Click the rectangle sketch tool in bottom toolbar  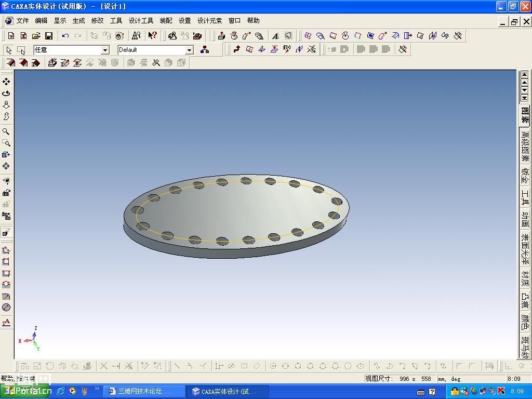244,366
